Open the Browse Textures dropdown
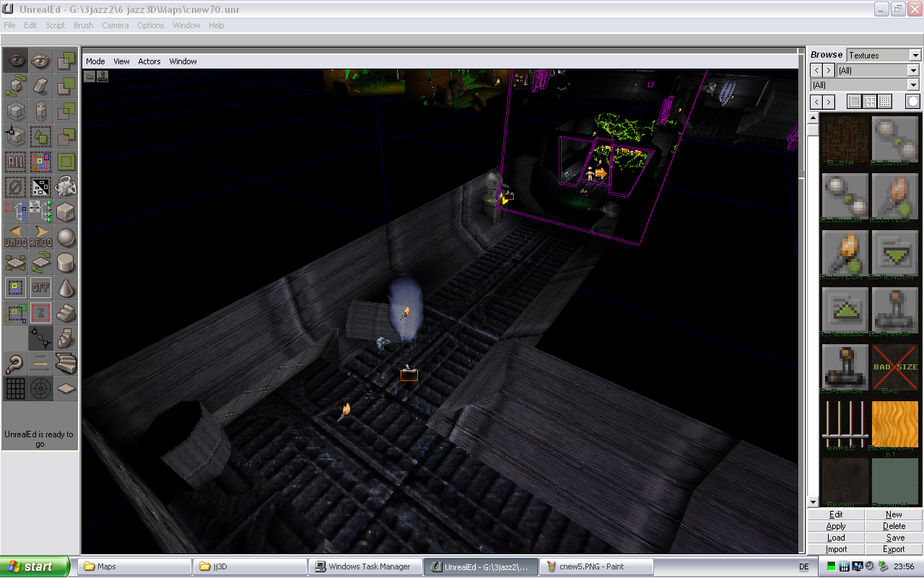This screenshot has height=578, width=924. (x=915, y=56)
